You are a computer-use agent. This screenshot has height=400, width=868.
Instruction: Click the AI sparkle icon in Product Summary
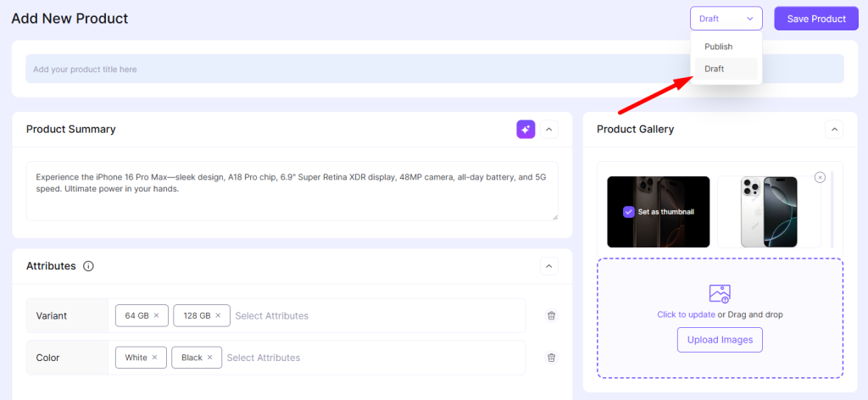point(526,130)
